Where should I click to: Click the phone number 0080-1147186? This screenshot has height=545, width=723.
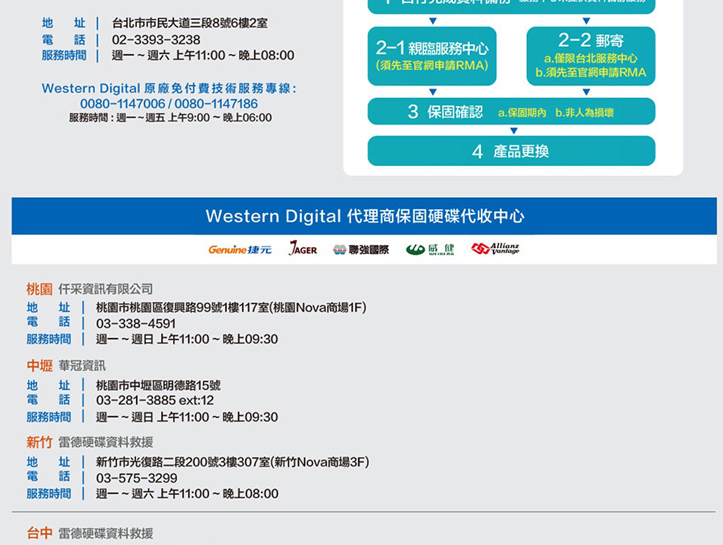tap(216, 104)
